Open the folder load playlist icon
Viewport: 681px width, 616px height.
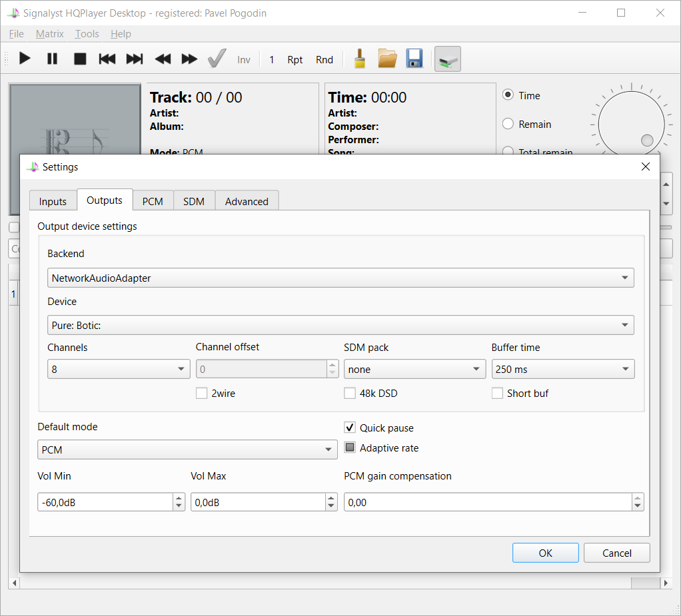387,59
